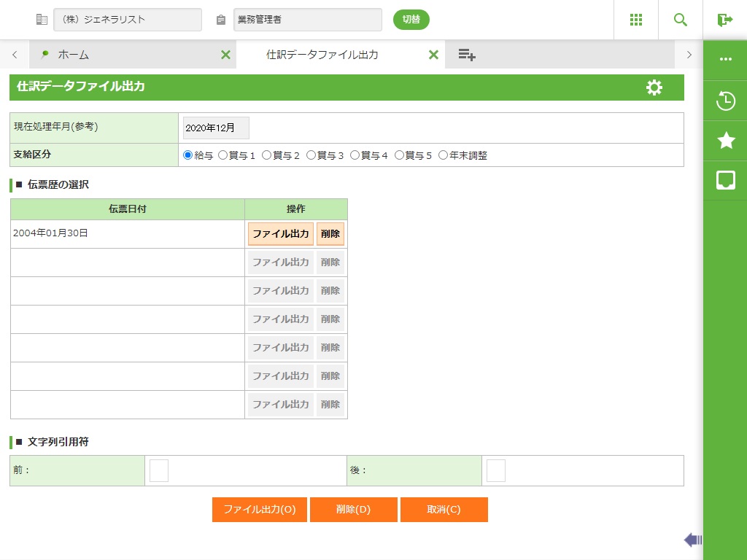This screenshot has height=560, width=747.
Task: Select the 年末調整 radio button
Action: pos(444,155)
